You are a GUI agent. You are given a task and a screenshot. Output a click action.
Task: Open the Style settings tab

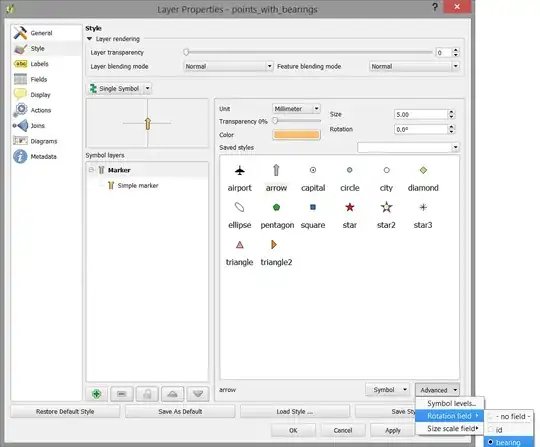(x=46, y=49)
